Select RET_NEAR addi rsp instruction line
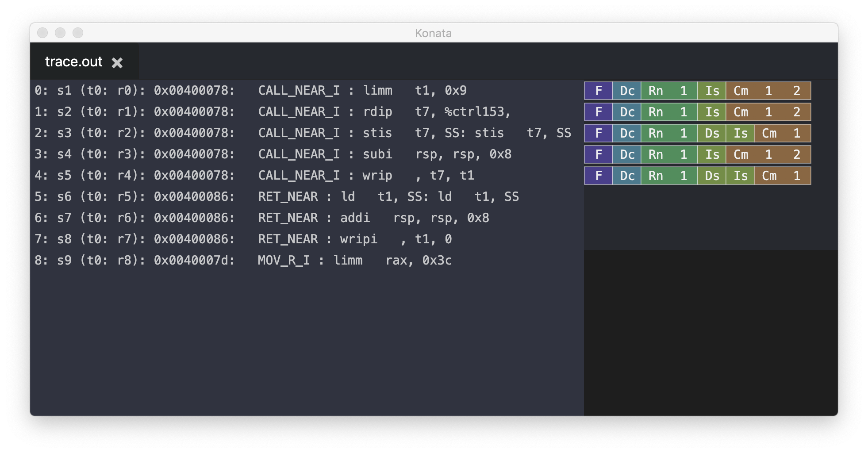 pyautogui.click(x=262, y=218)
